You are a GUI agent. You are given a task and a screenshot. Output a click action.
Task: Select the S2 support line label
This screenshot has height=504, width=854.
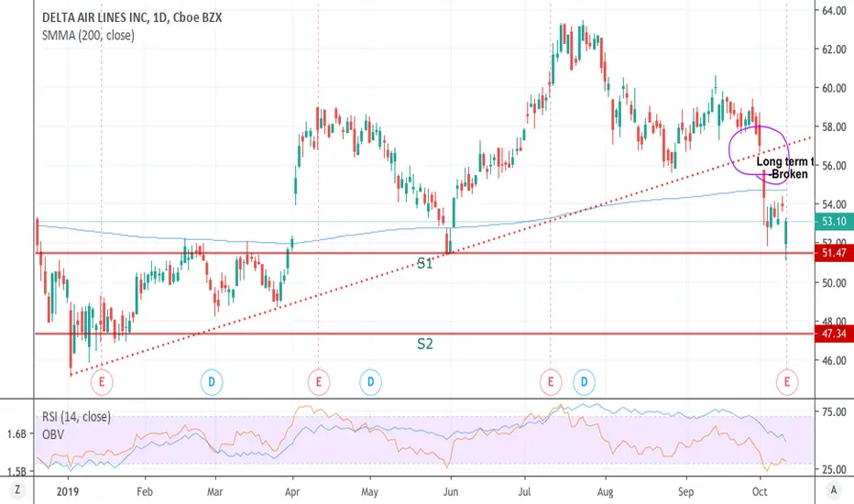425,344
